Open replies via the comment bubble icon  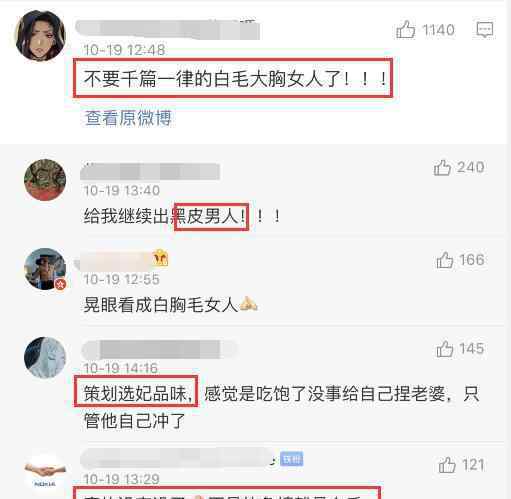(484, 30)
